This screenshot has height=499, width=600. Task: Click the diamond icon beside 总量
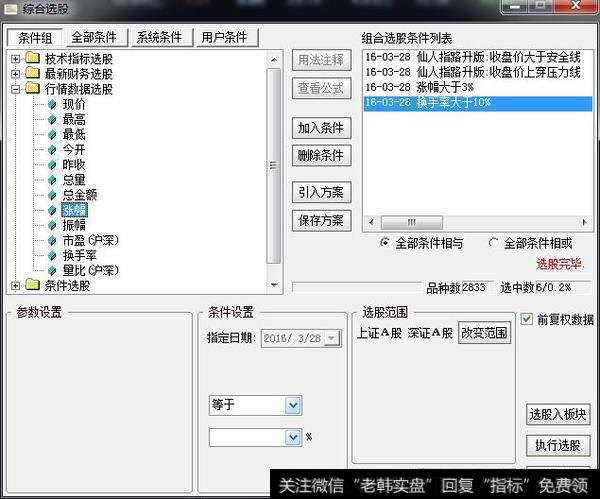pos(52,180)
